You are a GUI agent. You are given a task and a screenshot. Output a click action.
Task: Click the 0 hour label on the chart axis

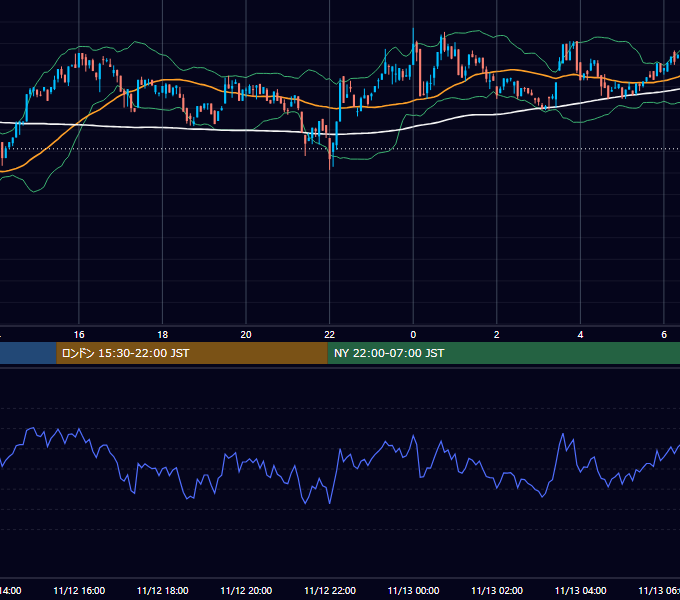tap(413, 335)
